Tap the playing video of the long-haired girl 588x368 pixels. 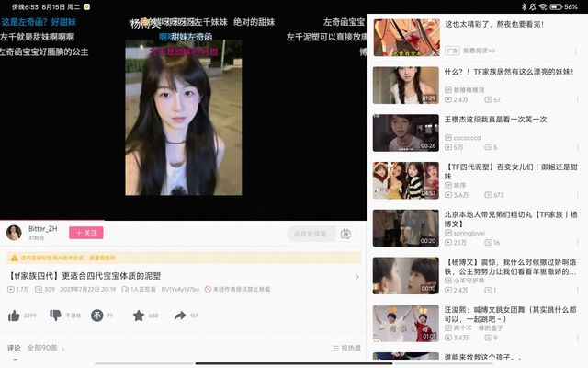tap(184, 118)
